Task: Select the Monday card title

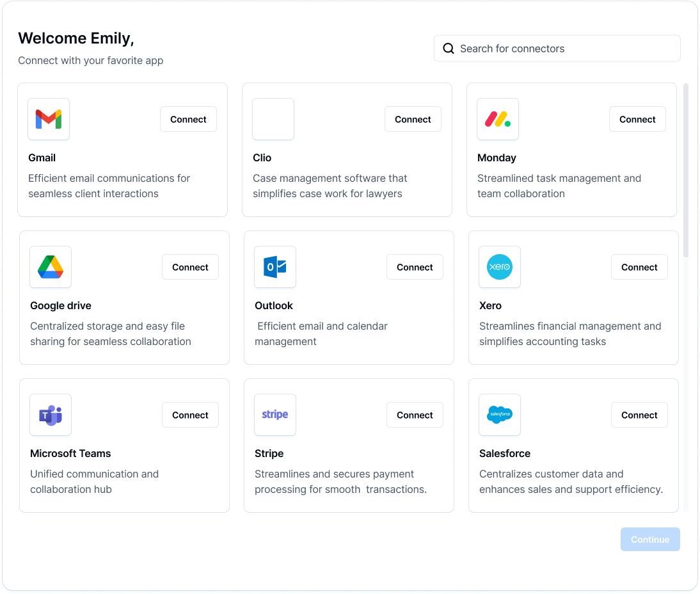Action: tap(497, 157)
